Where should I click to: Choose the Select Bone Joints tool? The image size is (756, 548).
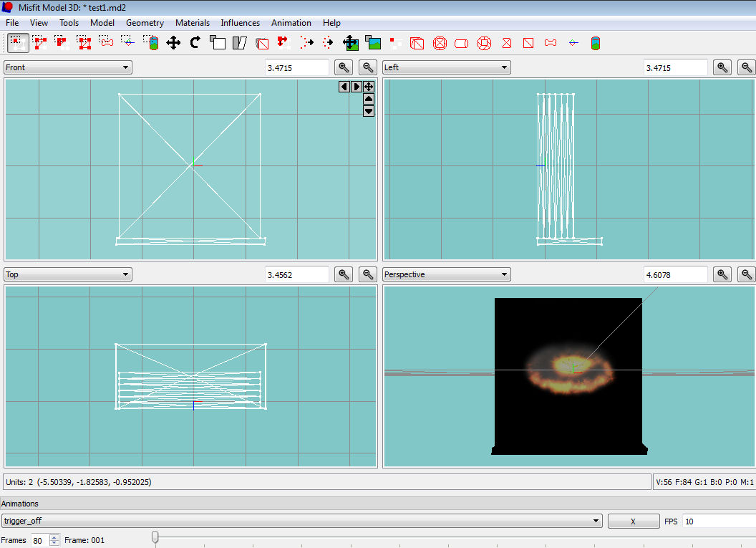(x=107, y=43)
